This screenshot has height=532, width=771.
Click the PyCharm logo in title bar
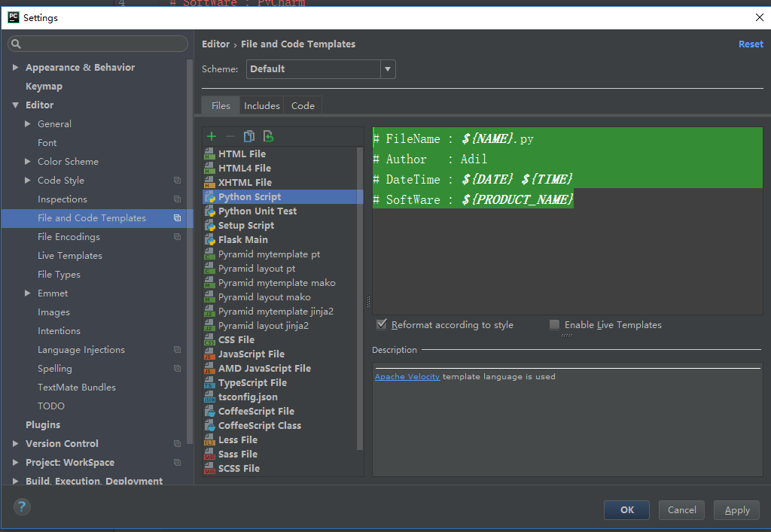point(14,18)
